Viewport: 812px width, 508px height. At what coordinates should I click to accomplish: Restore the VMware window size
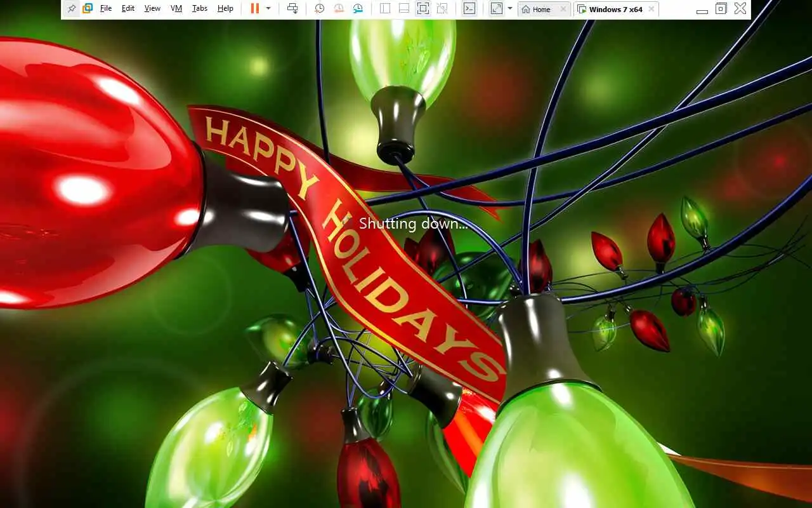point(721,9)
